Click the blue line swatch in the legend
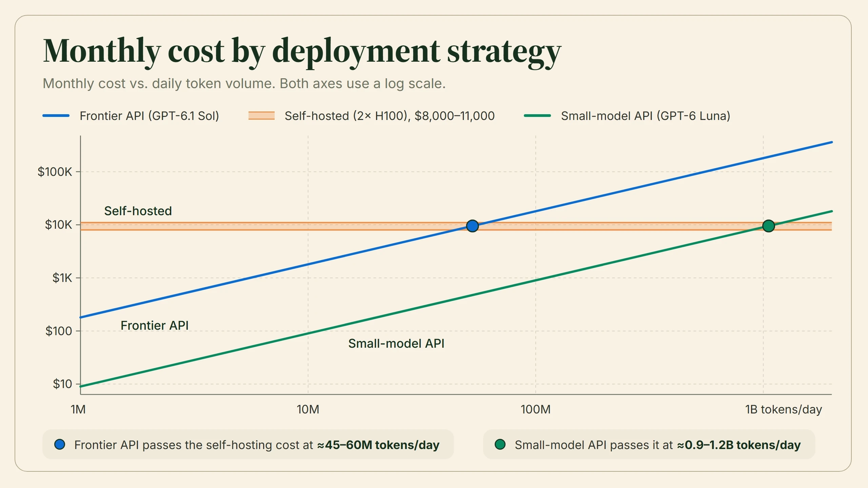The height and width of the screenshot is (488, 868). pyautogui.click(x=56, y=116)
